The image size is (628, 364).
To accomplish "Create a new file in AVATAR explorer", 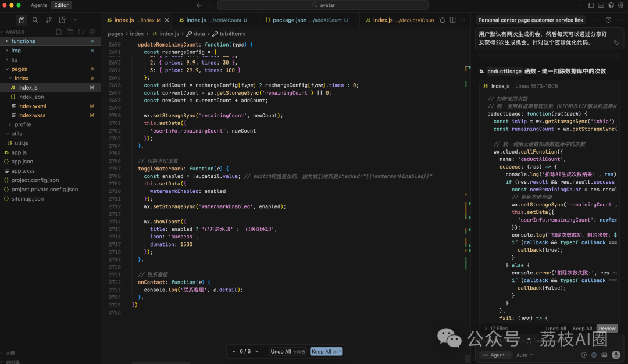I will tap(59, 31).
